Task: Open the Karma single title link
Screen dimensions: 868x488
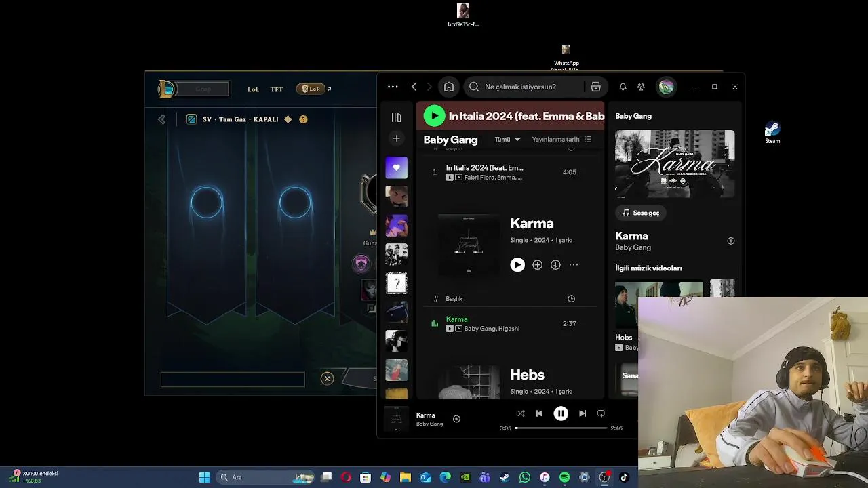Action: click(532, 223)
